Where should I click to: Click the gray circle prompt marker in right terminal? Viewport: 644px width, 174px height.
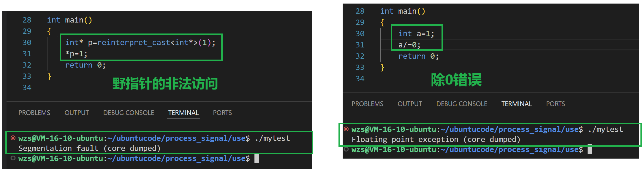click(x=346, y=149)
